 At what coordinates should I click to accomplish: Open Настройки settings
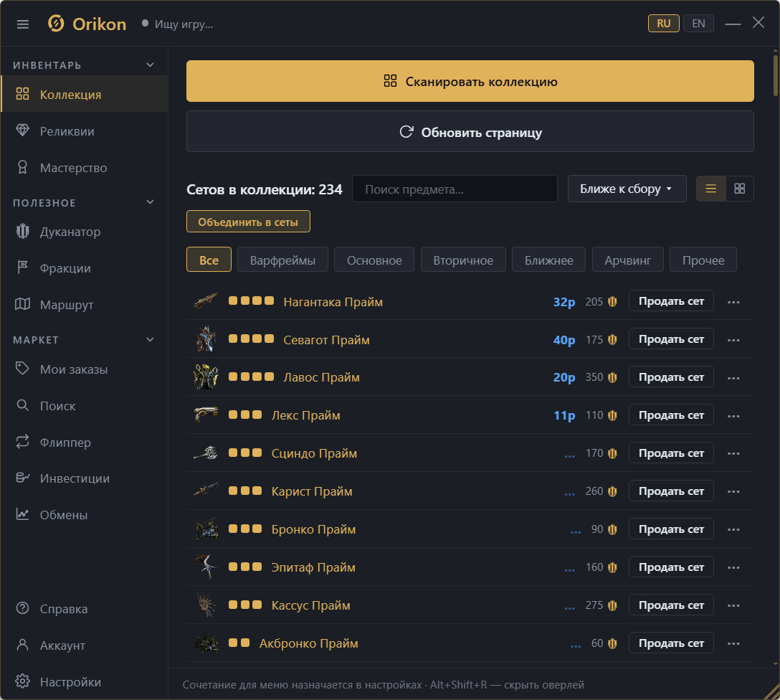(85, 681)
